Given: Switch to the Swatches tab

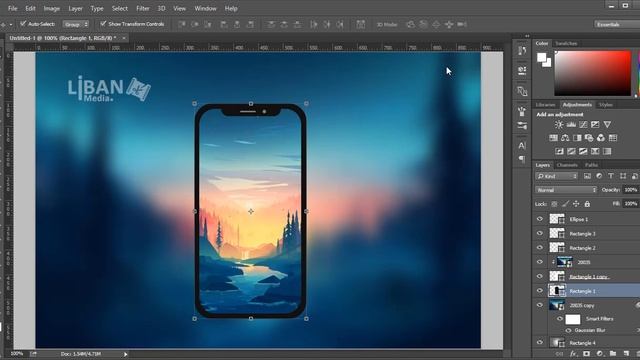Looking at the screenshot, I should [x=566, y=43].
